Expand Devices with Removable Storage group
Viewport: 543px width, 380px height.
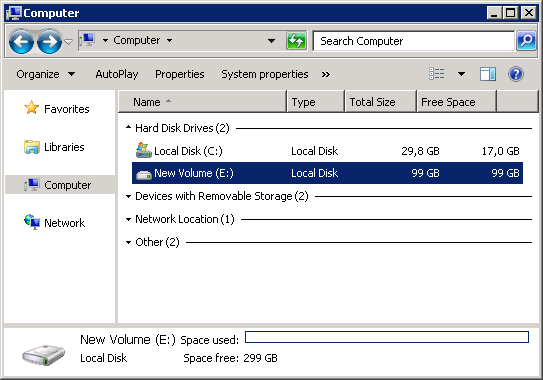[128, 196]
